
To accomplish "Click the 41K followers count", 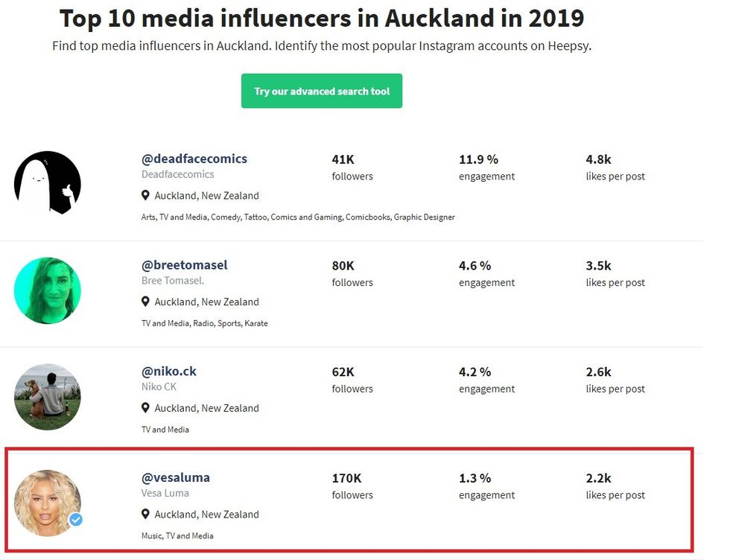I will pyautogui.click(x=343, y=159).
